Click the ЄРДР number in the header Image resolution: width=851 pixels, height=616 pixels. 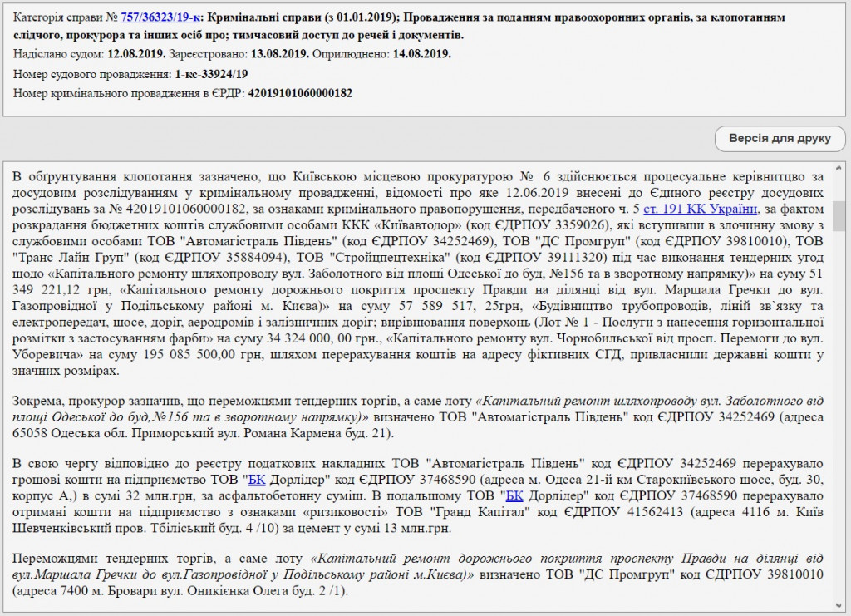coord(300,93)
